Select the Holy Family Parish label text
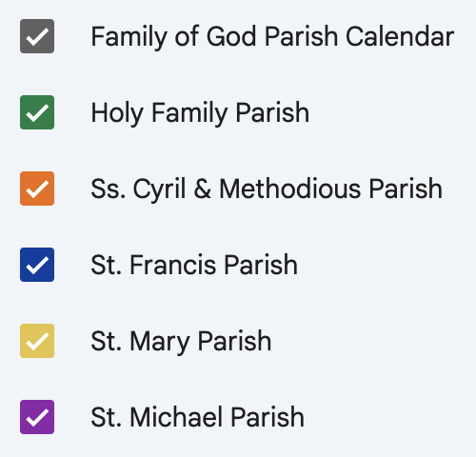The width and height of the screenshot is (476, 457). click(200, 113)
